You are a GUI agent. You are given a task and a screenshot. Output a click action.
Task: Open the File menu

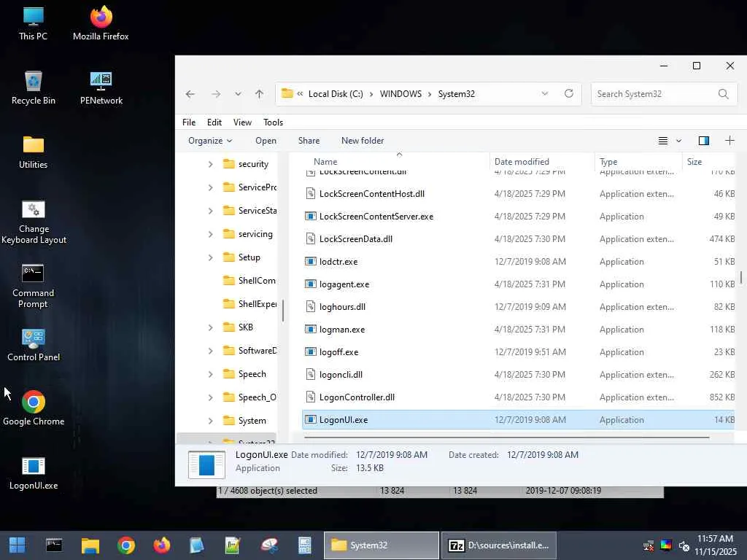[189, 122]
